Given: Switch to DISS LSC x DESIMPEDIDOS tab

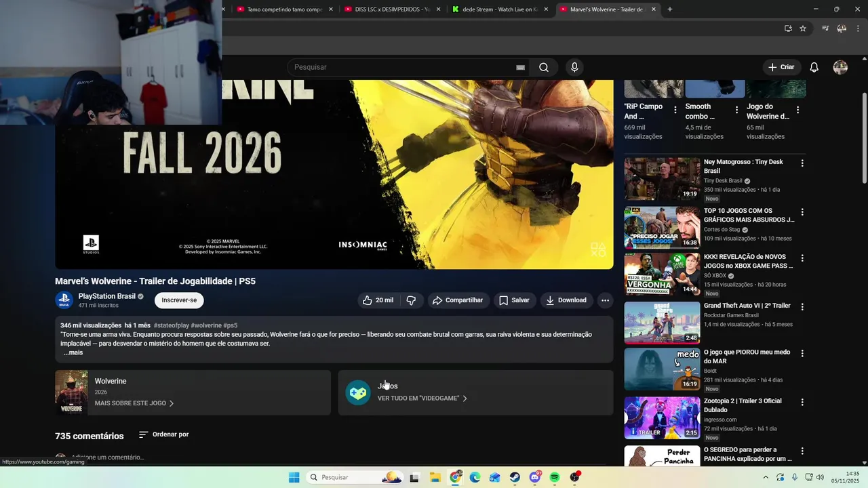Looking at the screenshot, I should 391,9.
